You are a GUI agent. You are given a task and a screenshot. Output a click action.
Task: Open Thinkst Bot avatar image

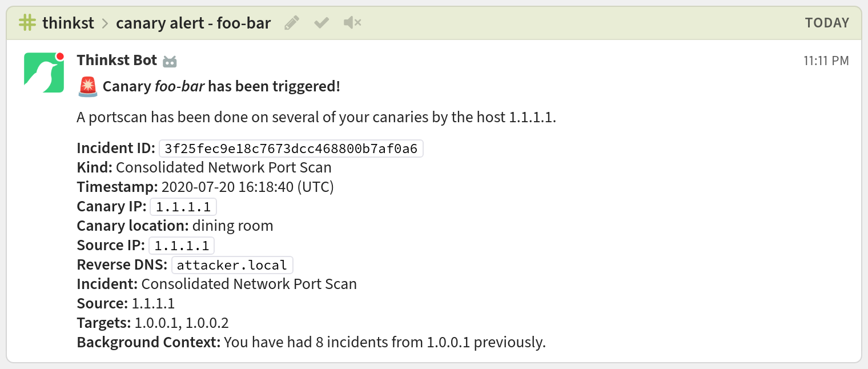click(43, 73)
